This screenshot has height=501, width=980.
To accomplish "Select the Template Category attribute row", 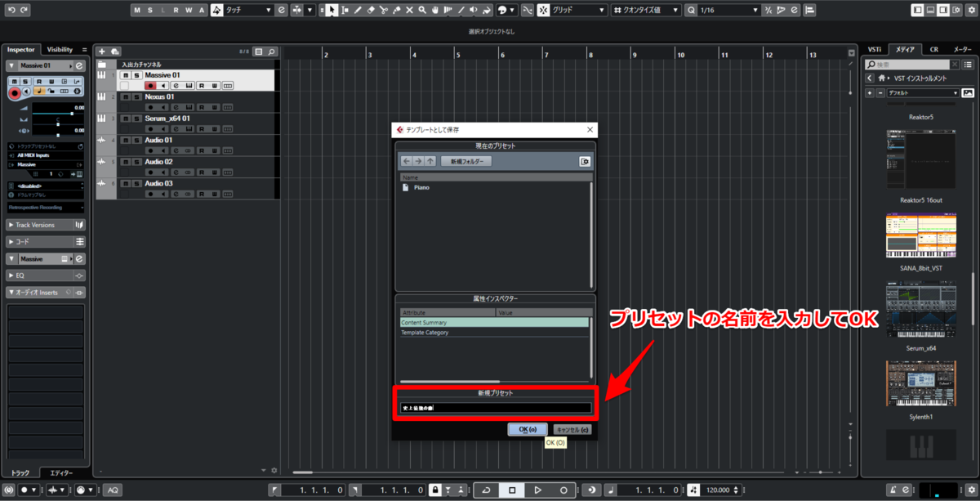I will [494, 333].
